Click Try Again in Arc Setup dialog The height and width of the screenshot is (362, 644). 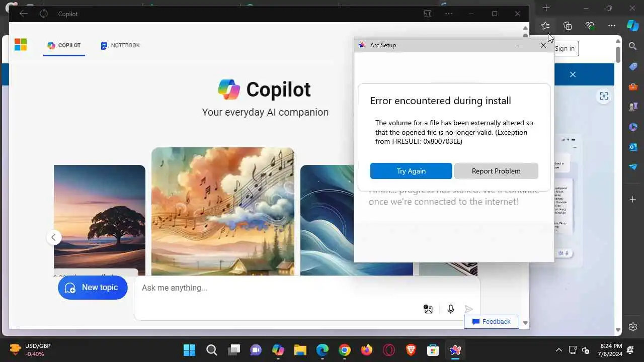tap(411, 171)
